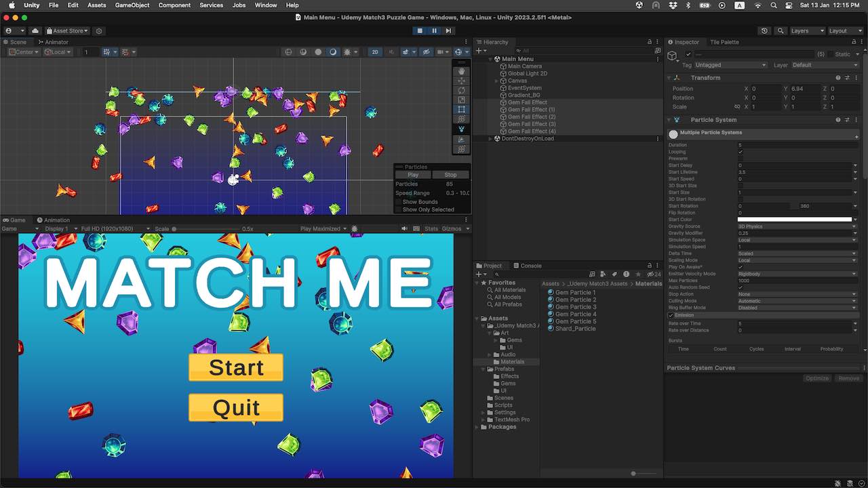Uncheck the Looping checkbox
868x488 pixels.
click(x=741, y=152)
